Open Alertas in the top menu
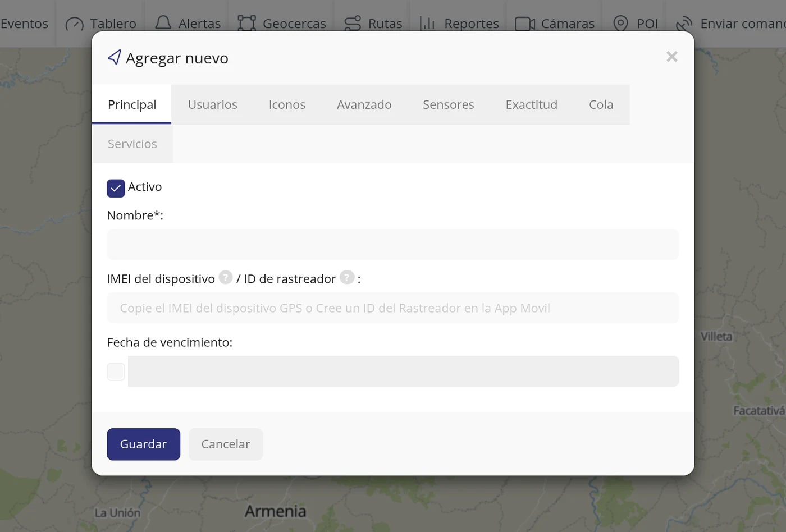The image size is (786, 532). [x=188, y=24]
